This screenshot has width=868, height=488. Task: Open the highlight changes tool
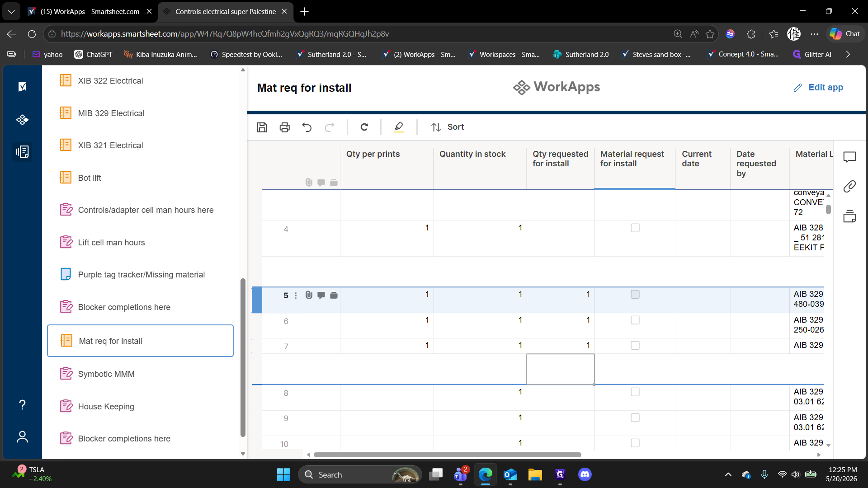[399, 127]
